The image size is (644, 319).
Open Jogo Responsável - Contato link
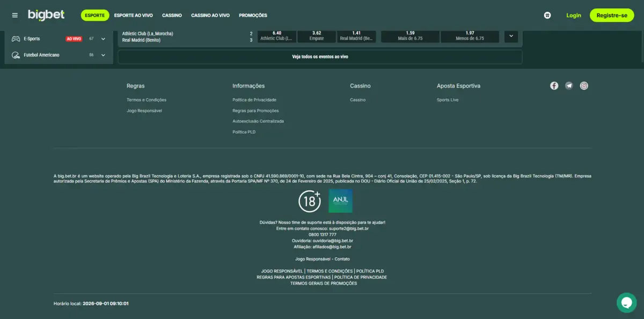[323, 259]
